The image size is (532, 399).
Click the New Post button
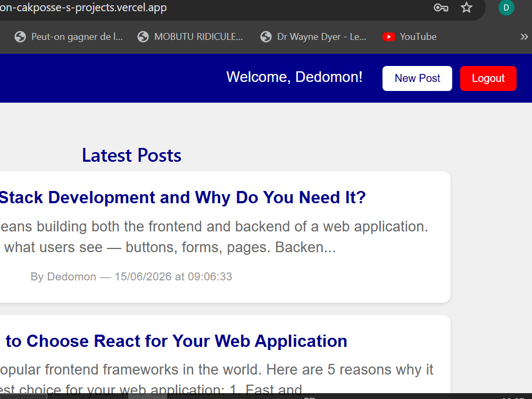click(x=417, y=78)
